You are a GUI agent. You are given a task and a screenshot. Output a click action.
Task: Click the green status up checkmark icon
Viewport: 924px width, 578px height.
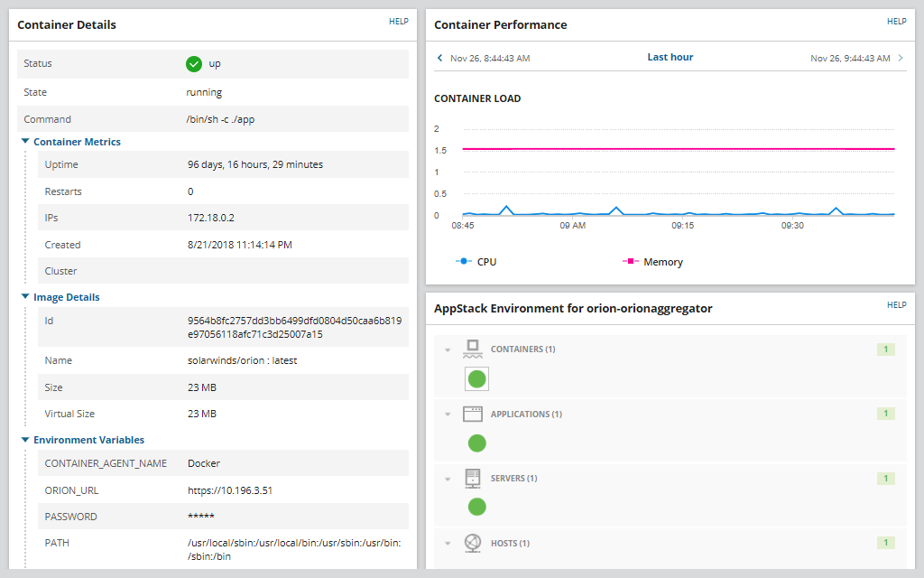[x=193, y=64]
